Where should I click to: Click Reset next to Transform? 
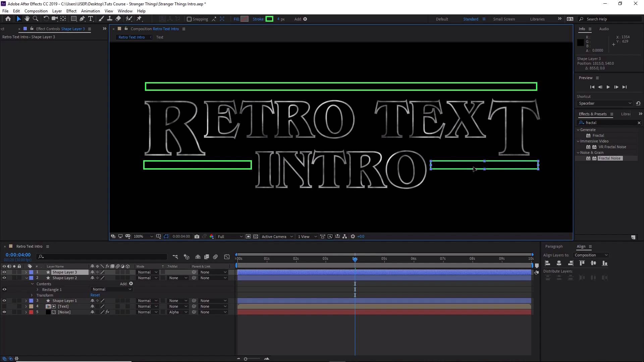(95, 295)
